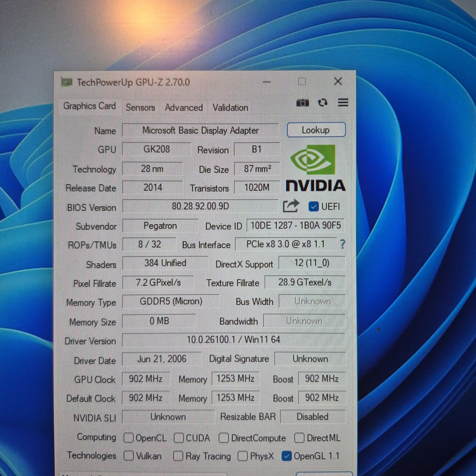Click the refresh icon in GPU-Z
The image size is (476, 476).
pos(323,102)
